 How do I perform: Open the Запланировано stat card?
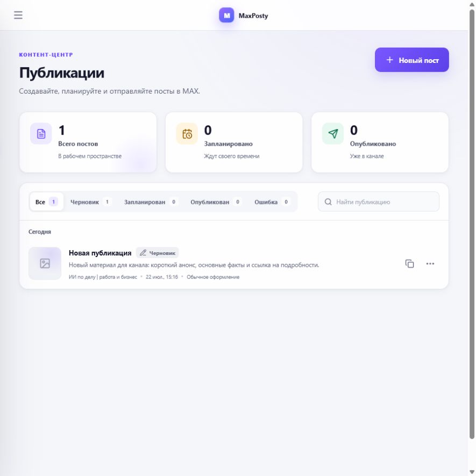tap(234, 143)
